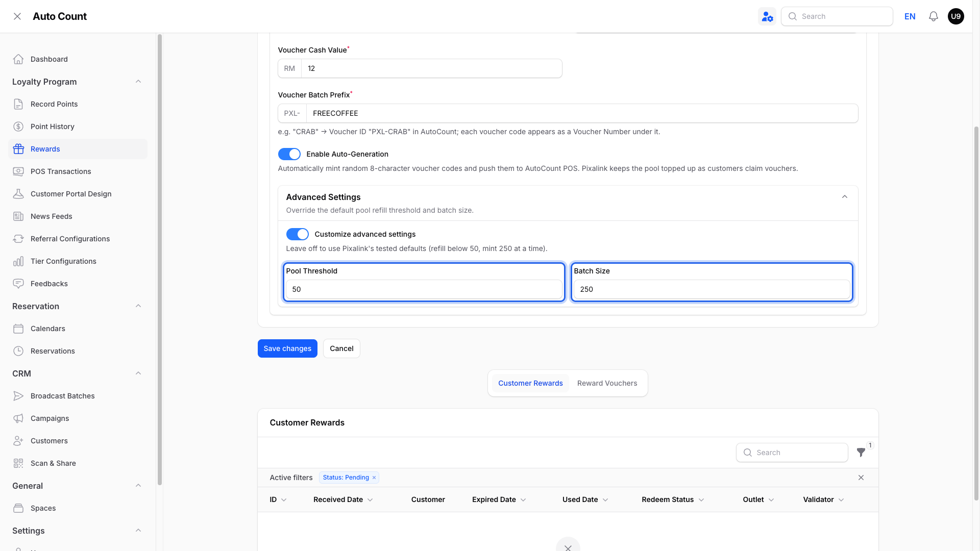Switch language via EN
Viewport: 980px width, 551px height.
[x=910, y=16]
